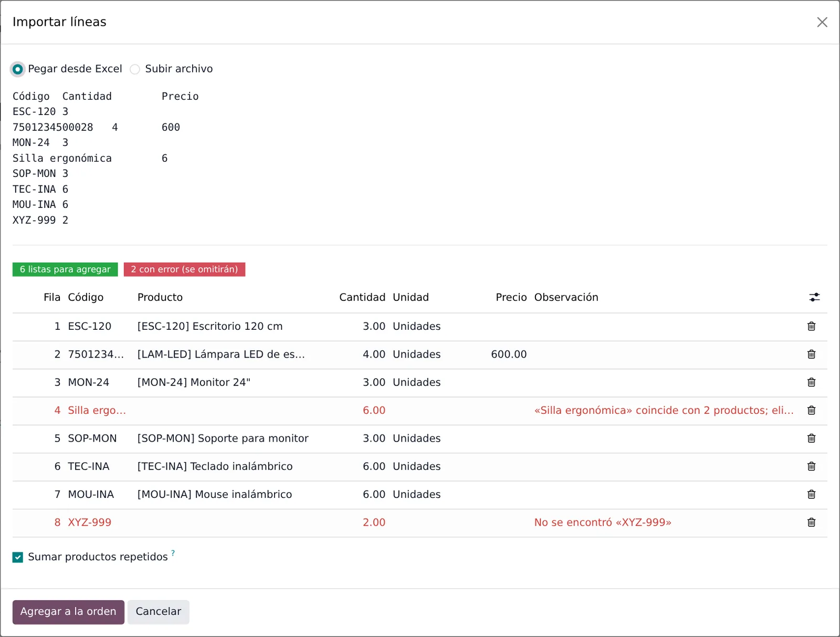Click the Observación column header

pos(566,297)
